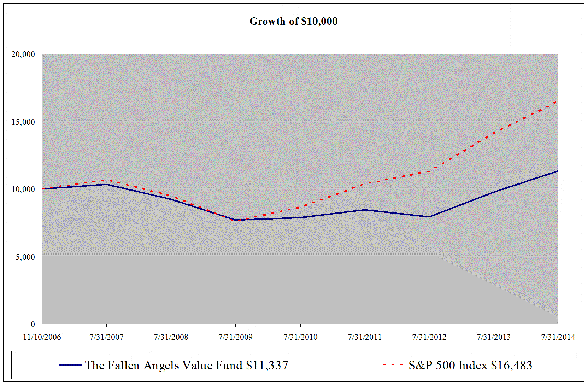The width and height of the screenshot is (588, 385).
Task: Click the chart title 'Growth of $10,000'
Action: click(x=293, y=21)
